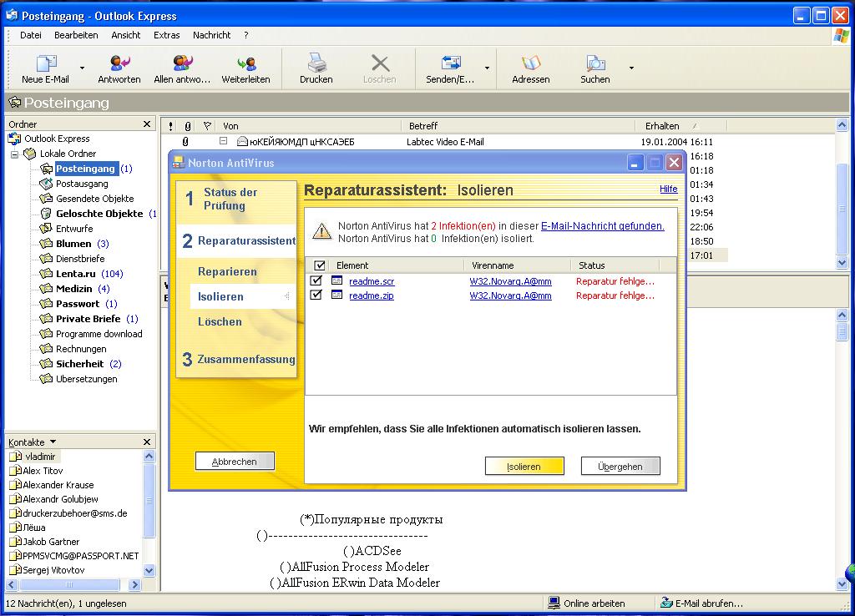Click W32.Novarg.A@mm link for readme.zip
This screenshot has height=616, width=855.
pyautogui.click(x=510, y=295)
